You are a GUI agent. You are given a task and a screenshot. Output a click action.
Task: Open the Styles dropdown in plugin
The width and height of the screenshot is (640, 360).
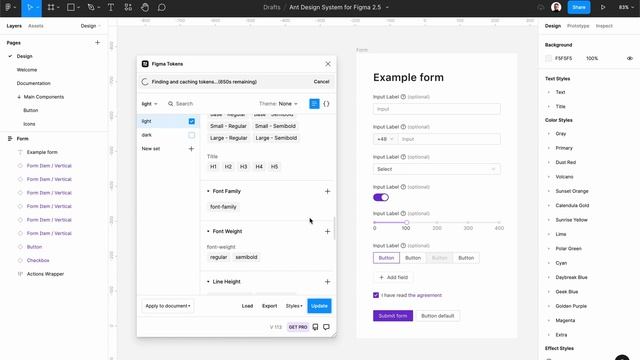click(x=294, y=306)
